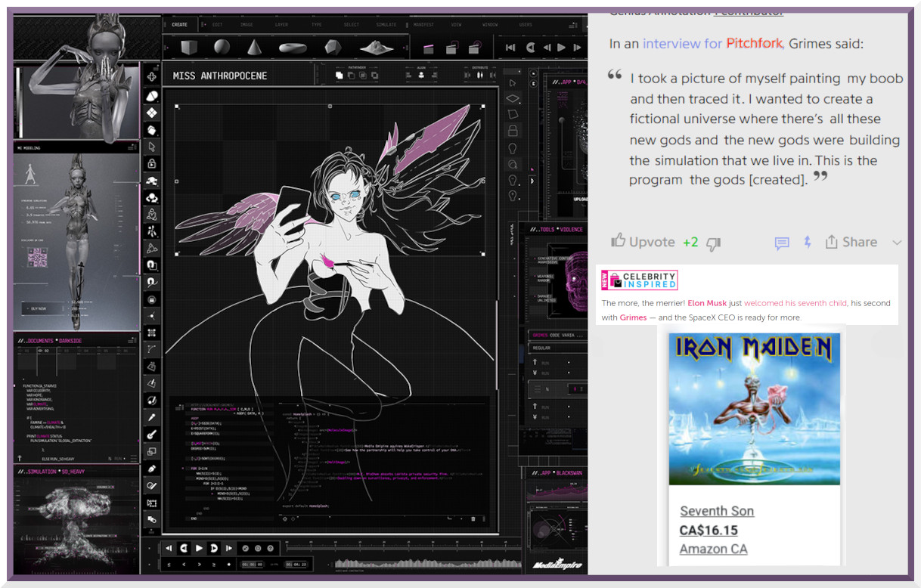
Task: Insert the cube primitive shape
Action: 189,47
